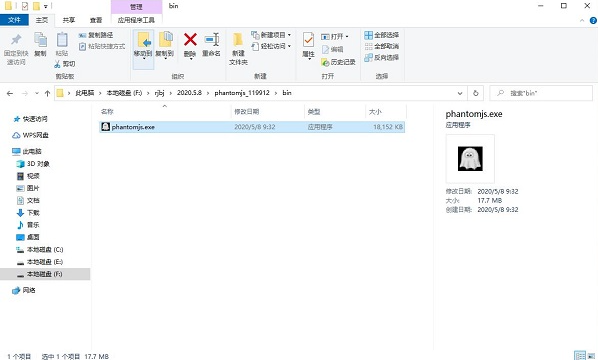Screen dimensions: 598x360
Task: Click This PC (此电脑) in address bar
Action: 85,93
